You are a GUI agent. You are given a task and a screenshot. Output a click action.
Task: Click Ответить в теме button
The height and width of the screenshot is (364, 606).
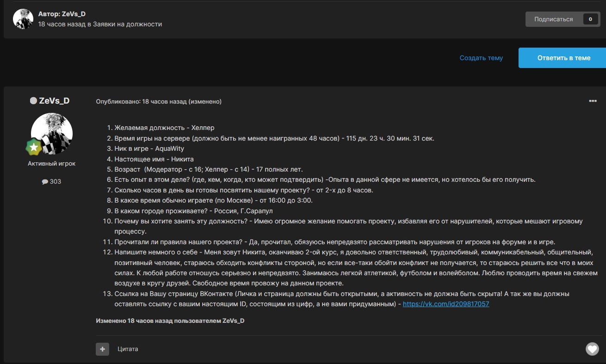(563, 58)
